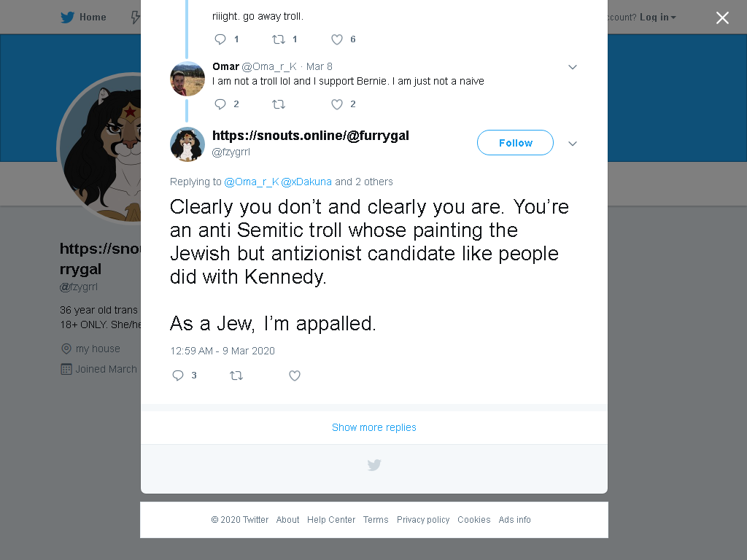The height and width of the screenshot is (560, 747).
Task: Open Omar's profile avatar
Action: (187, 79)
